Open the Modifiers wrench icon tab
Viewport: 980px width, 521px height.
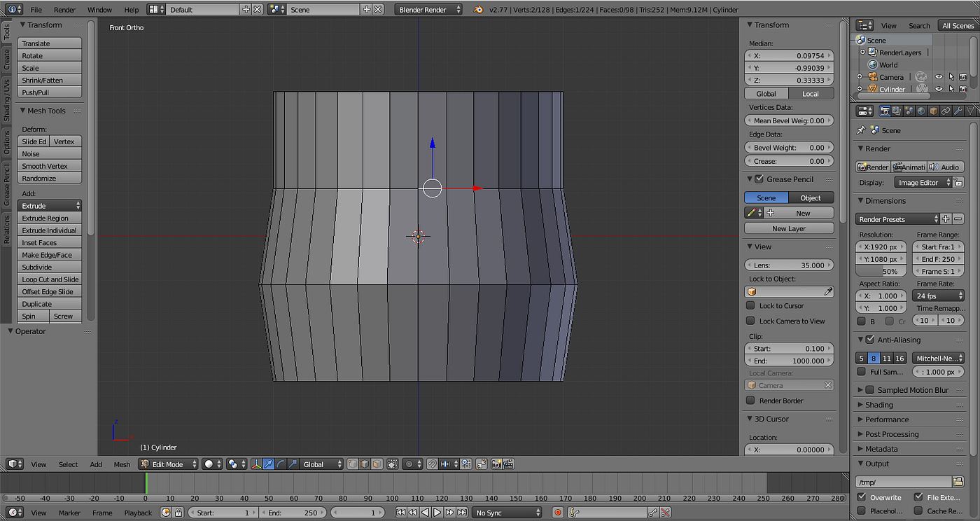958,111
